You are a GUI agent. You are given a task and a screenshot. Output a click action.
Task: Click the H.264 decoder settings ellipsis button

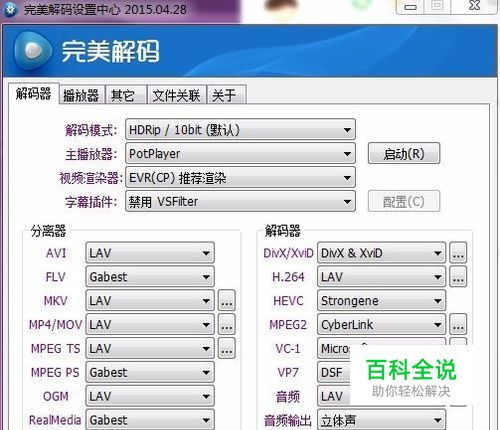(x=458, y=277)
